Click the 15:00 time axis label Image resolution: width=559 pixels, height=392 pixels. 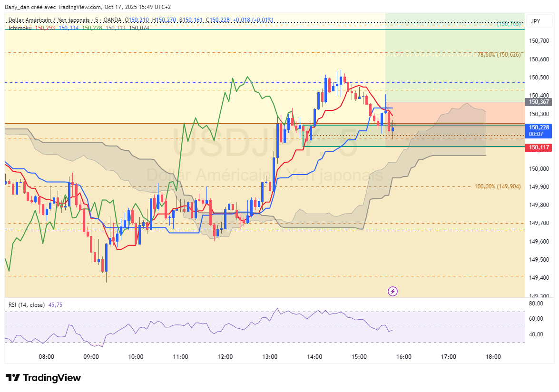tap(359, 357)
